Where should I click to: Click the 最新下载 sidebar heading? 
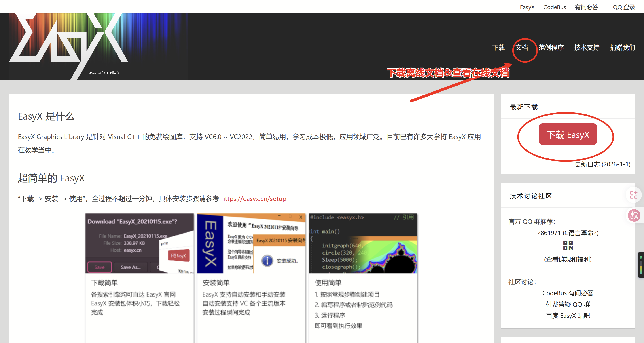[x=523, y=107]
